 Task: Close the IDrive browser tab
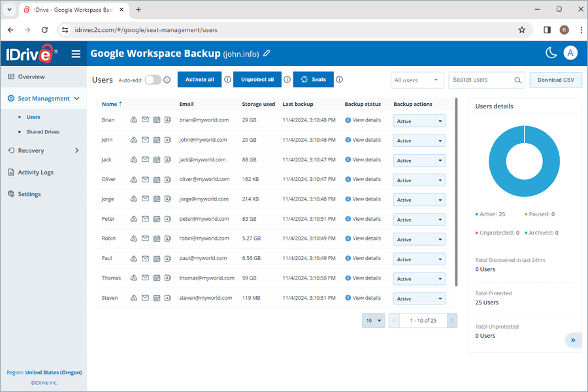click(122, 10)
